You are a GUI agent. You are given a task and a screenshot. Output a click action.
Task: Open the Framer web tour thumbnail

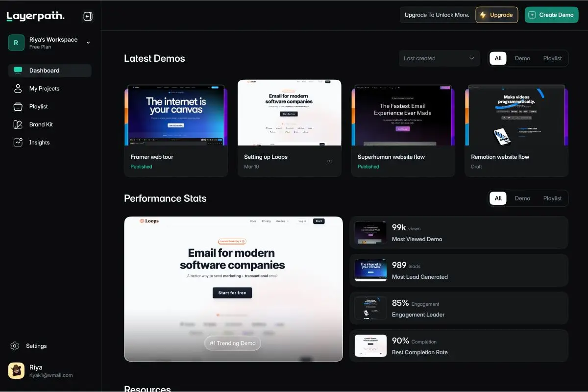coord(176,115)
